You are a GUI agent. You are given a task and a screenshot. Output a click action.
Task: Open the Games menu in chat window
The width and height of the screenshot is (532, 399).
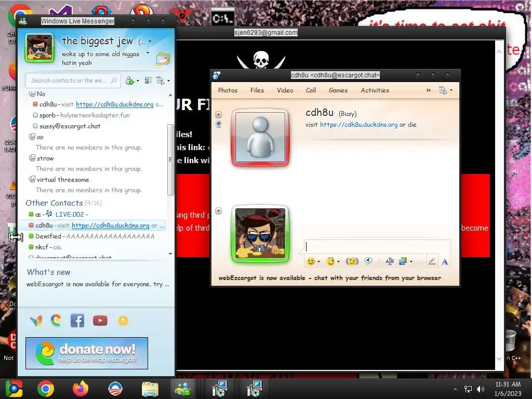tap(338, 90)
